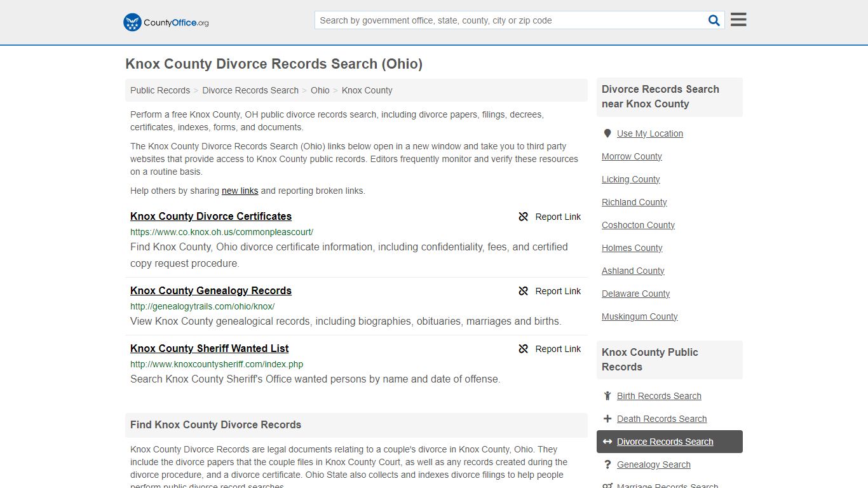Click the Divorce Records arrows icon
The image size is (868, 488).
pyautogui.click(x=607, y=442)
